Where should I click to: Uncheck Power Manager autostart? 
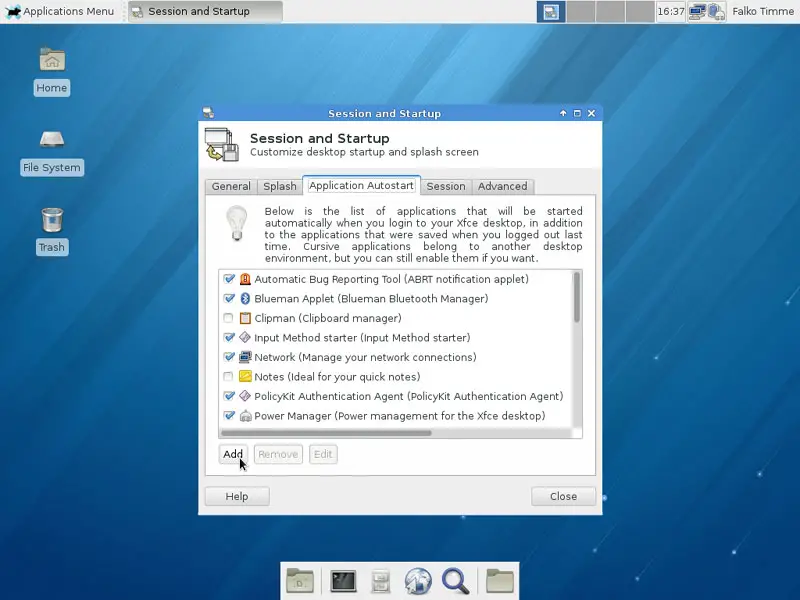[x=229, y=416]
